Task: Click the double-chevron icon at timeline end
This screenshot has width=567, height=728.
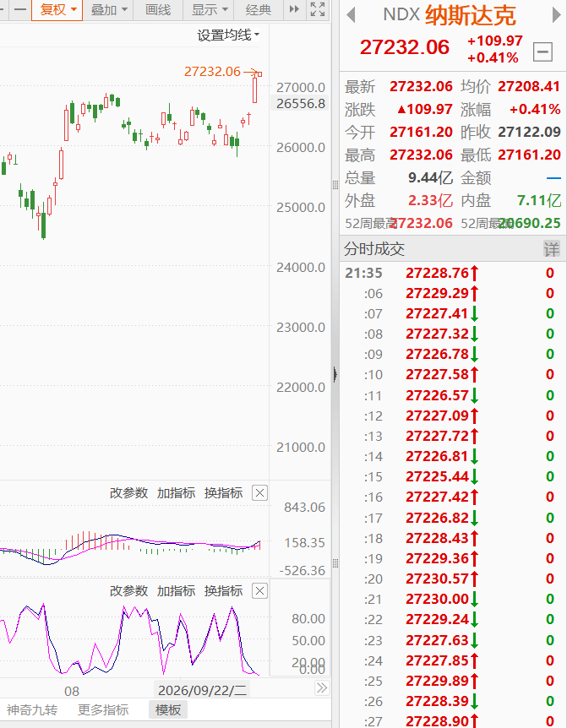Action: tap(322, 687)
